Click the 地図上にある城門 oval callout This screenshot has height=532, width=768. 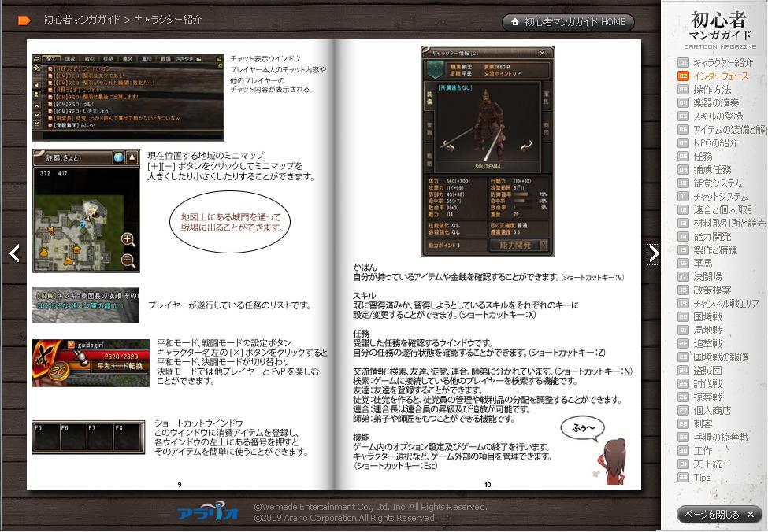pyautogui.click(x=230, y=222)
